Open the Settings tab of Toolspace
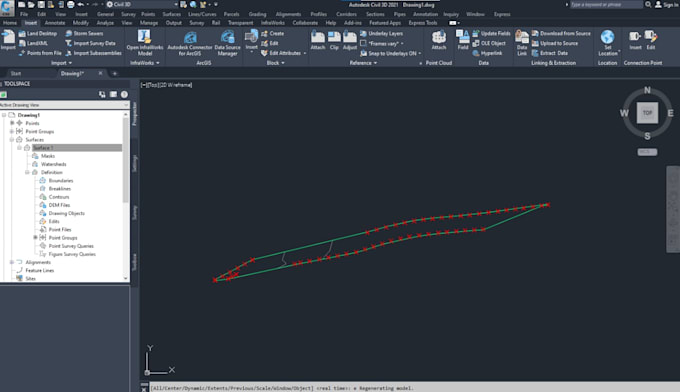Image resolution: width=680 pixels, height=392 pixels. tap(134, 163)
